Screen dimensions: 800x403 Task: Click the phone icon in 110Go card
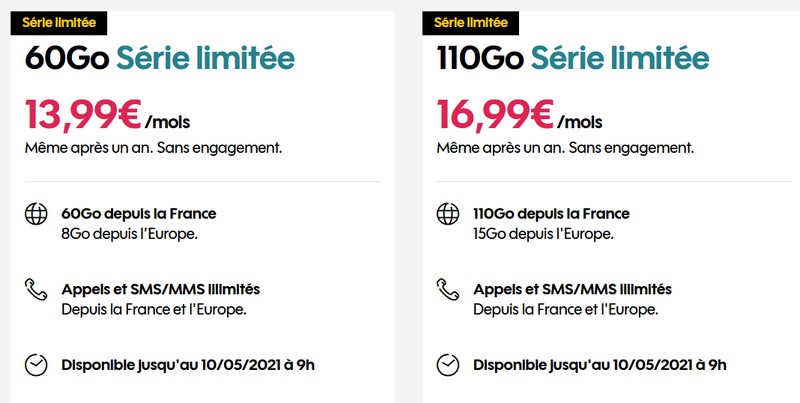448,290
